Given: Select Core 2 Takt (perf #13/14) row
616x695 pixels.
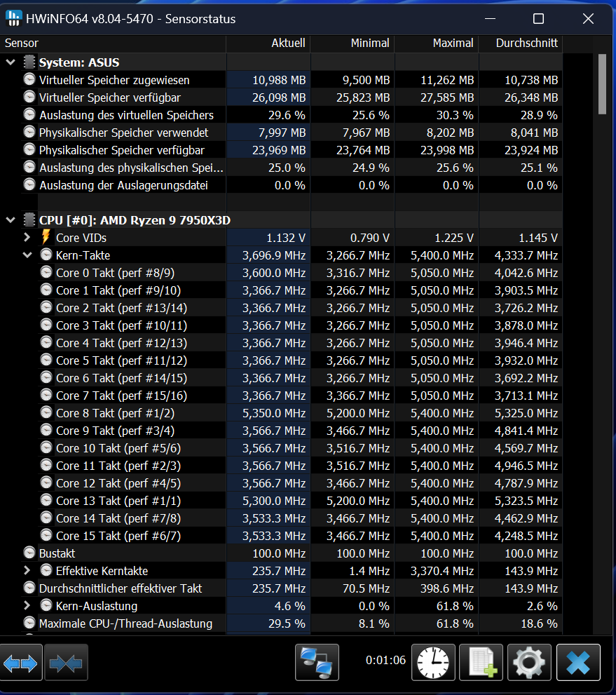Looking at the screenshot, I should click(300, 308).
